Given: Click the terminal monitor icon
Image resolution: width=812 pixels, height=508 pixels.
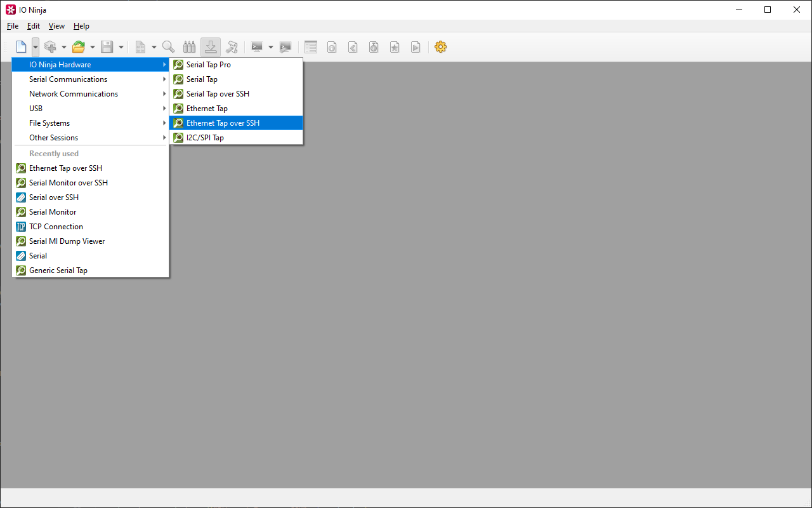Looking at the screenshot, I should (257, 47).
